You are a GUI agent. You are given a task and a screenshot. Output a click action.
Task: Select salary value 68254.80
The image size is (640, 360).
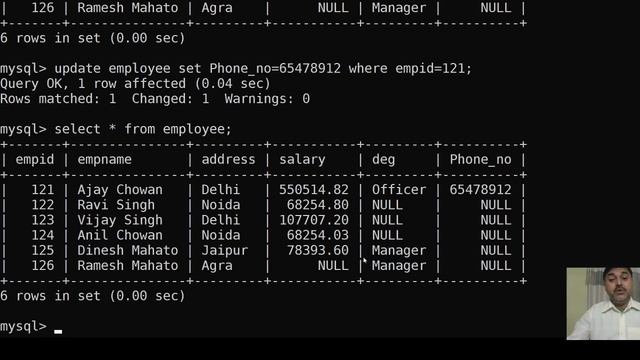click(x=318, y=205)
